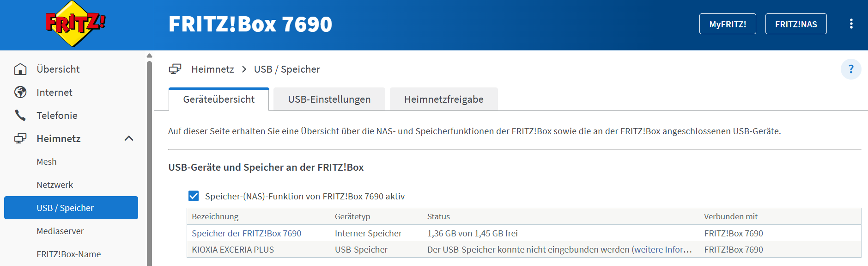Click the MyFRITZ! button
868x266 pixels.
(727, 24)
